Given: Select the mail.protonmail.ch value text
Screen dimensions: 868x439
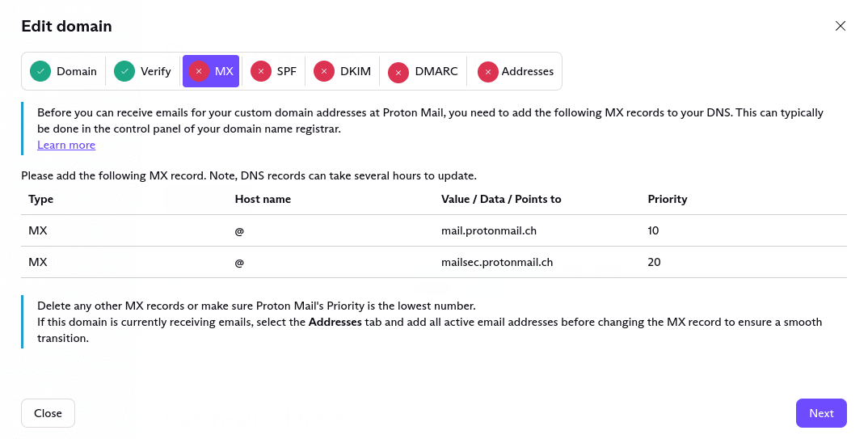Looking at the screenshot, I should (x=489, y=231).
